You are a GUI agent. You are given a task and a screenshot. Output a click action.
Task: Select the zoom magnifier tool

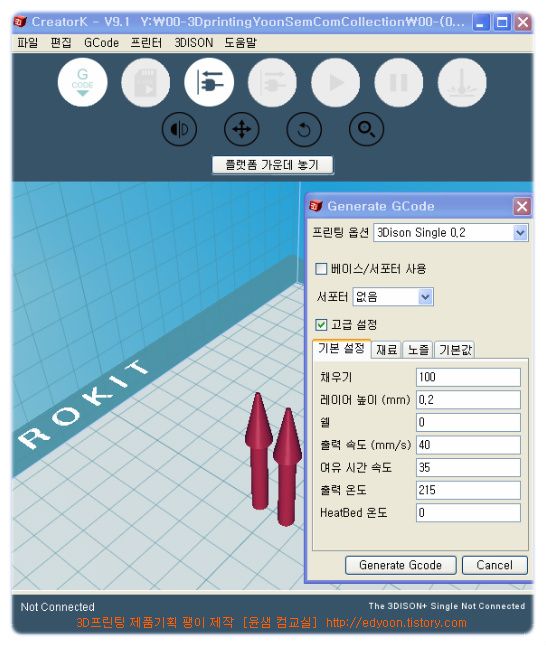click(x=366, y=129)
